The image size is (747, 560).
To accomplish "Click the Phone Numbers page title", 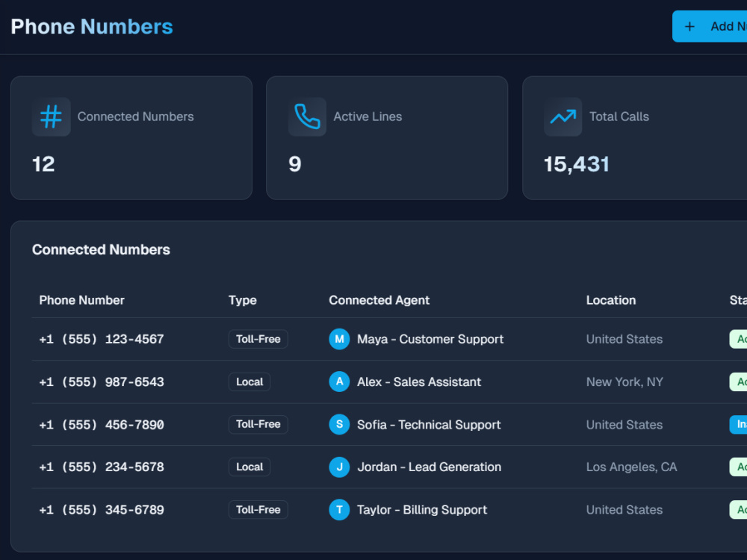I will (92, 27).
